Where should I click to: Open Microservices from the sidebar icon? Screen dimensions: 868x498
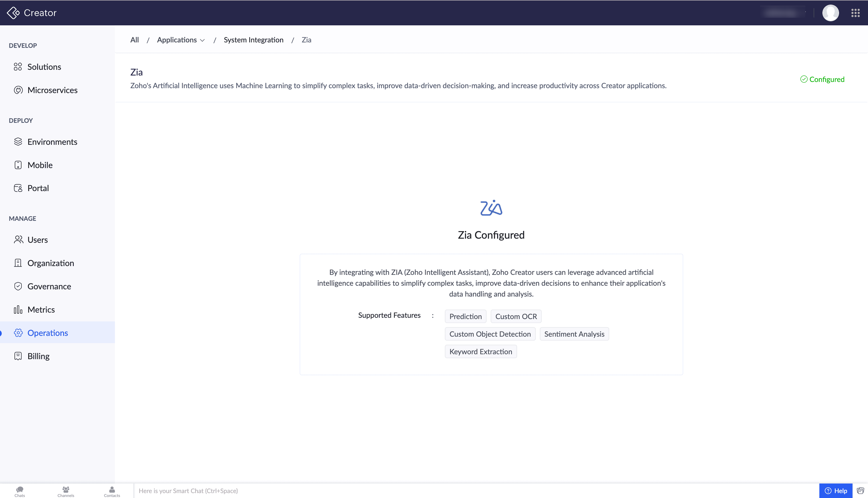pyautogui.click(x=18, y=90)
